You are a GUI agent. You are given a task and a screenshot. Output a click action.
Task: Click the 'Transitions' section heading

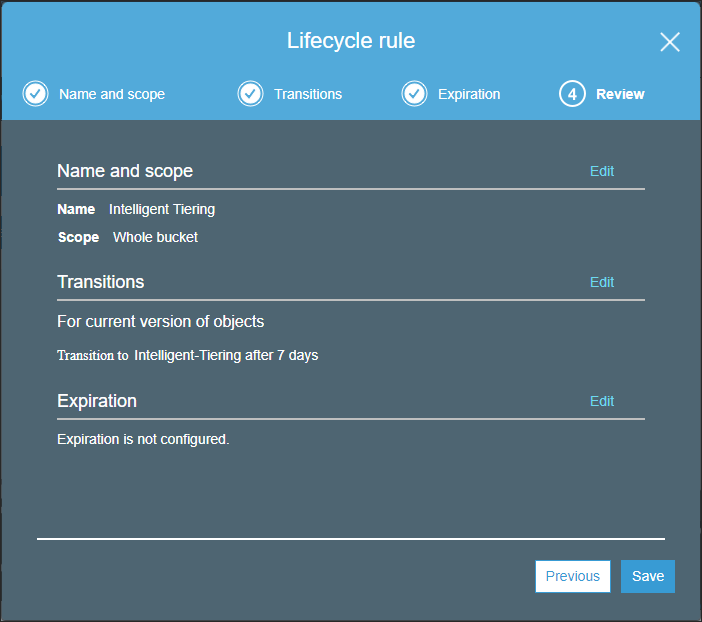click(101, 282)
